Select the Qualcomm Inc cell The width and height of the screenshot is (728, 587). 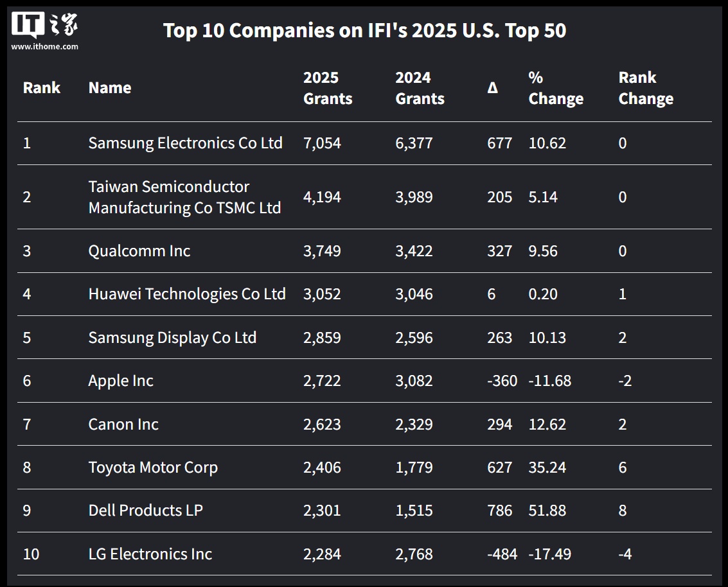pyautogui.click(x=139, y=251)
